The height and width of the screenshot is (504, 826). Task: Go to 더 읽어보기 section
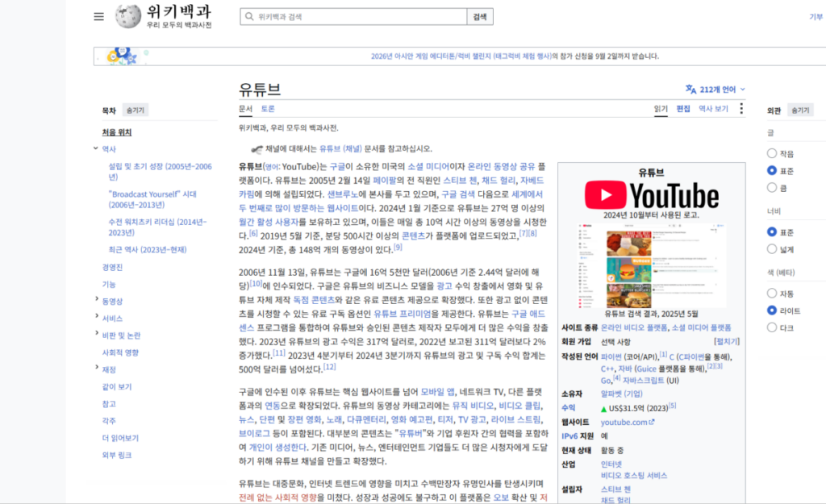coord(120,438)
